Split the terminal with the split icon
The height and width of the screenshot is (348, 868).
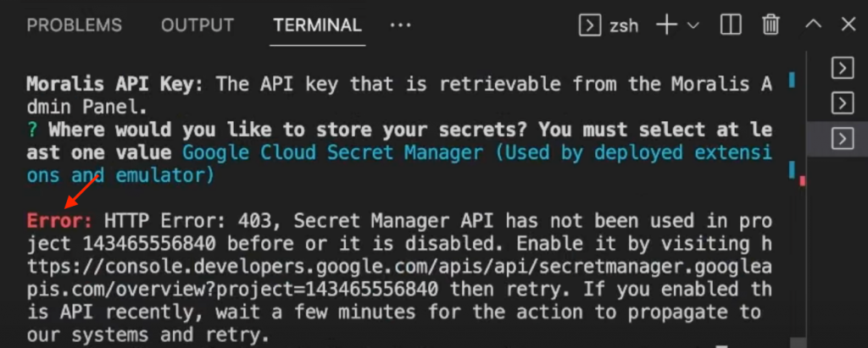tap(731, 25)
